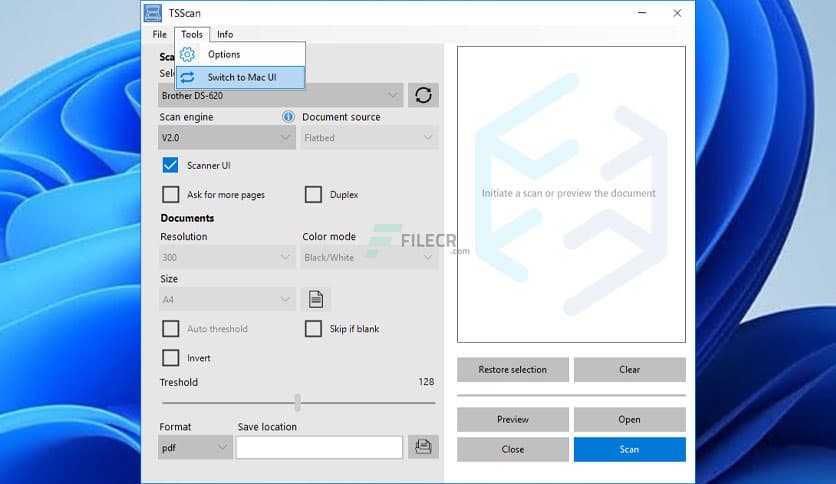Open the Document source Flatbed dropdown
Viewport: 836px width, 484px height.
[369, 138]
